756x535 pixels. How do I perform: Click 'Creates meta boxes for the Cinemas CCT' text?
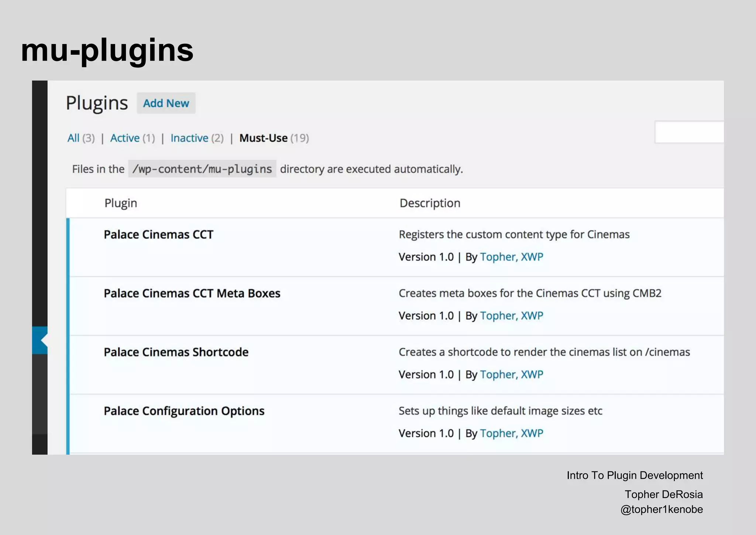(x=530, y=293)
